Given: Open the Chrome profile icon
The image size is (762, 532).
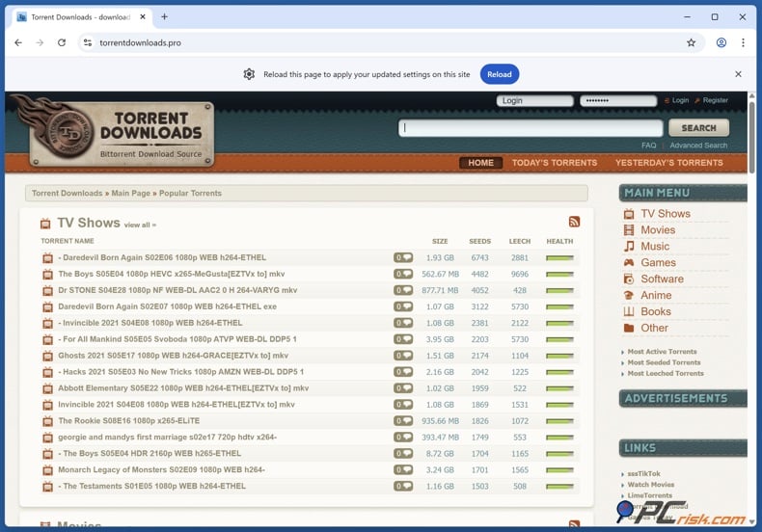Looking at the screenshot, I should coord(721,42).
